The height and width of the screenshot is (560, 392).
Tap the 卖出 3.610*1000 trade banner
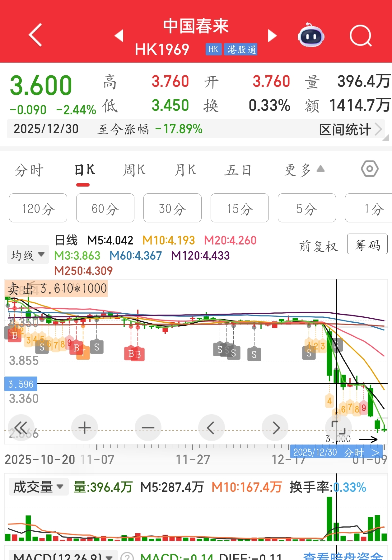(x=56, y=288)
